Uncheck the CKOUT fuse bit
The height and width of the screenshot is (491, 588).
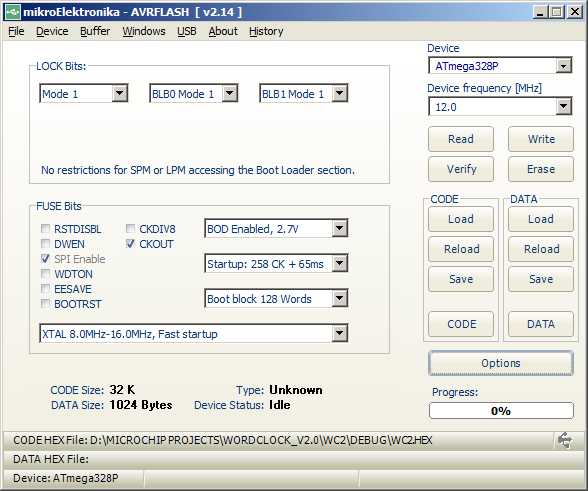click(130, 243)
